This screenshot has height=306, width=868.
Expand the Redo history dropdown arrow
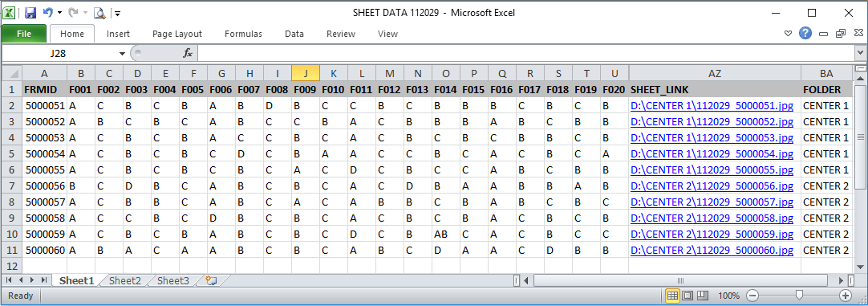[85, 12]
